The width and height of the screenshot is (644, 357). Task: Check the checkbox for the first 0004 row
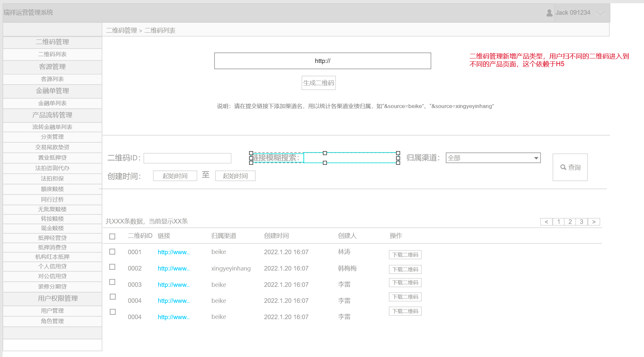click(x=113, y=297)
